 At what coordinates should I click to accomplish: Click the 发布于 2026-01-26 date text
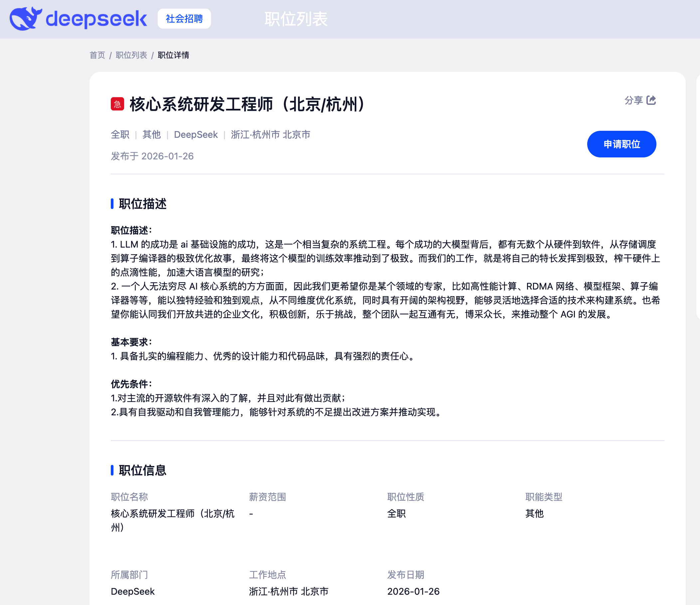(152, 156)
